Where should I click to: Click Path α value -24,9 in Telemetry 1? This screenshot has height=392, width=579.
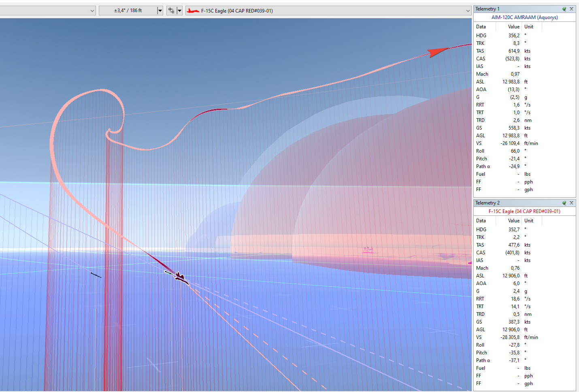pyautogui.click(x=514, y=166)
